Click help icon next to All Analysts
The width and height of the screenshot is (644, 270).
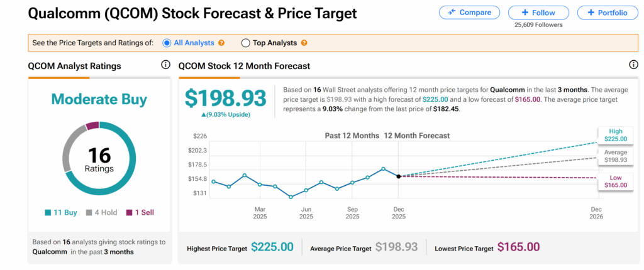coord(221,43)
